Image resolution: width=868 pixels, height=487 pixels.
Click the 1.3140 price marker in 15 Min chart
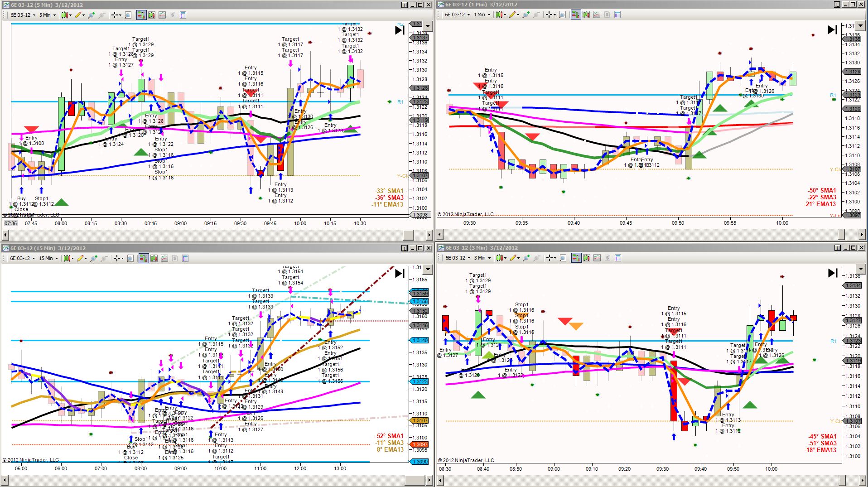tap(420, 340)
